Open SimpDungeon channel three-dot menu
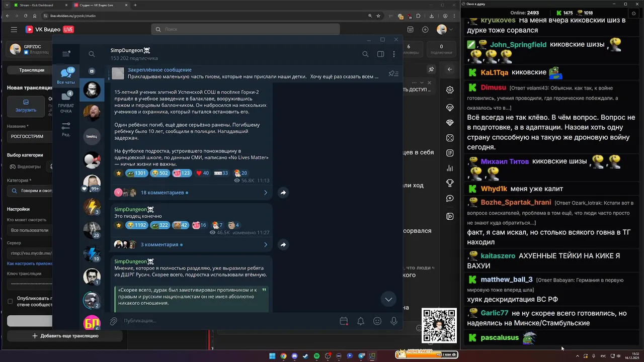Screen dimensions: 644x362 pyautogui.click(x=394, y=54)
